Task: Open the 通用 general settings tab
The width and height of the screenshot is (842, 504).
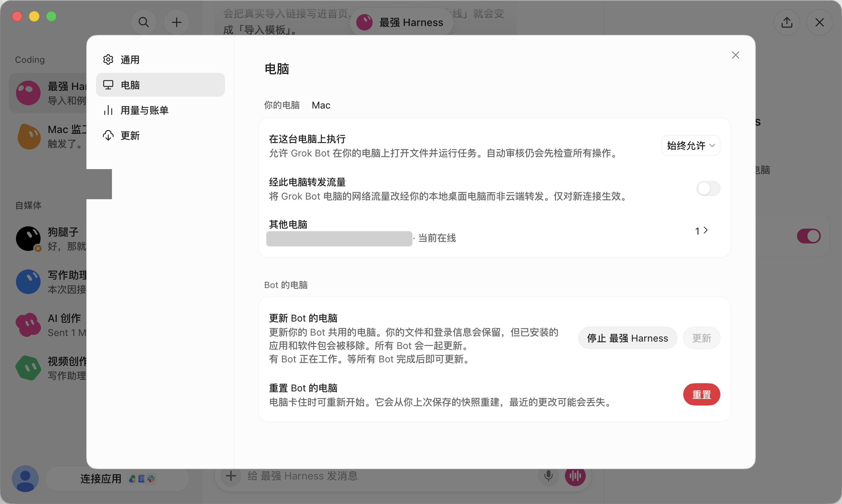Action: click(x=160, y=59)
